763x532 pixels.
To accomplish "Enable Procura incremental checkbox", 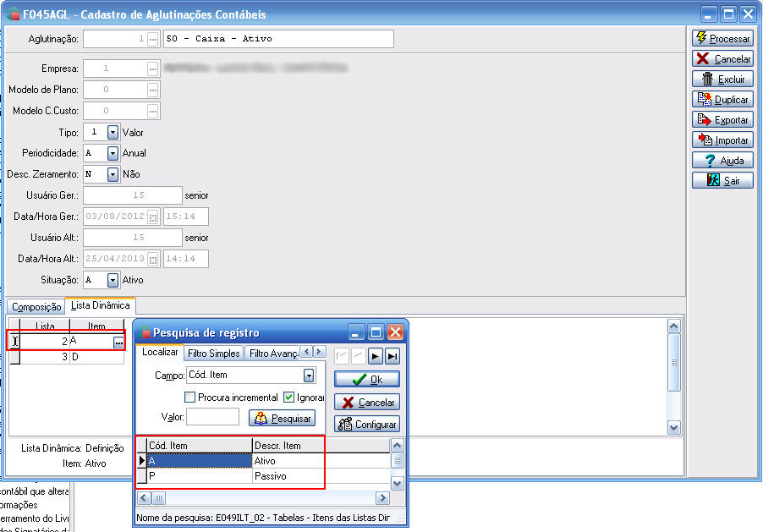I will tap(190, 398).
